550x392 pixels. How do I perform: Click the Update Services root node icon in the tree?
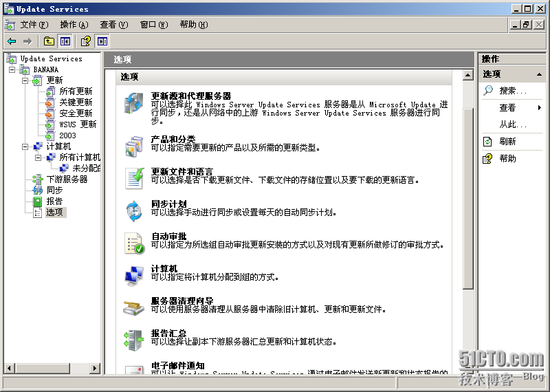point(12,58)
